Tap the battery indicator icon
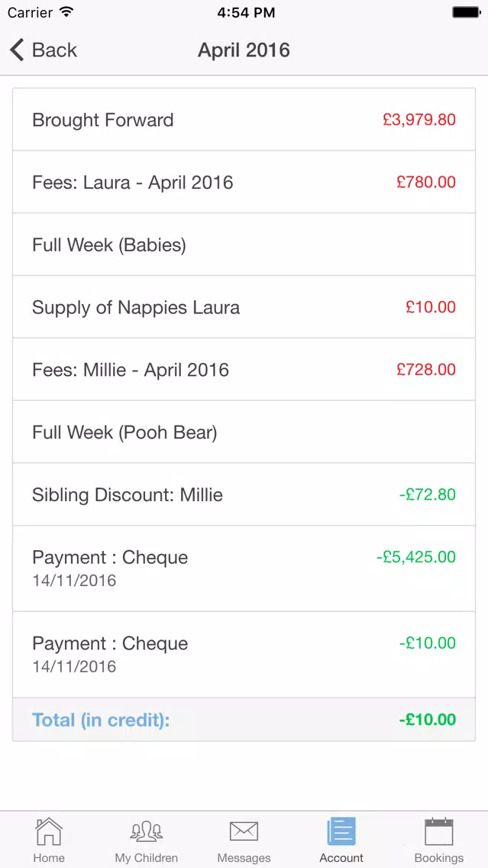 point(466,12)
